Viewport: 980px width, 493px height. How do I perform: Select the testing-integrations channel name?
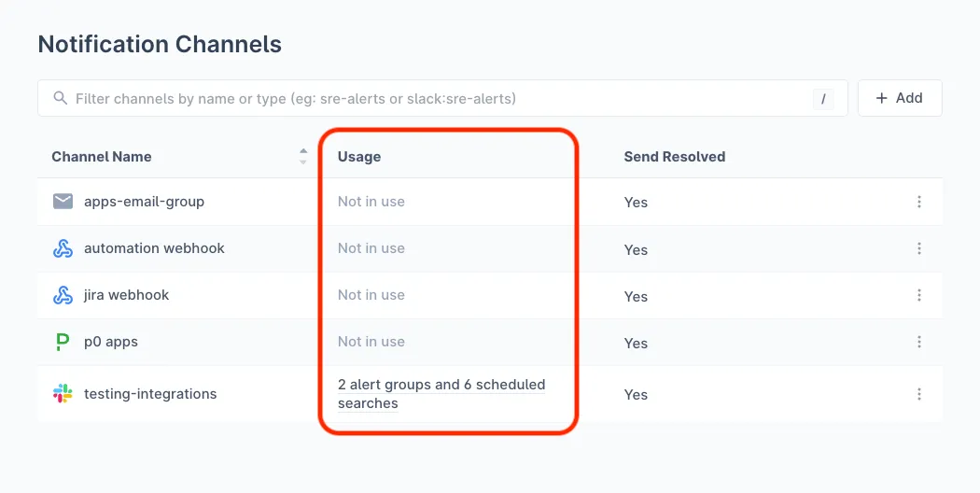[149, 394]
